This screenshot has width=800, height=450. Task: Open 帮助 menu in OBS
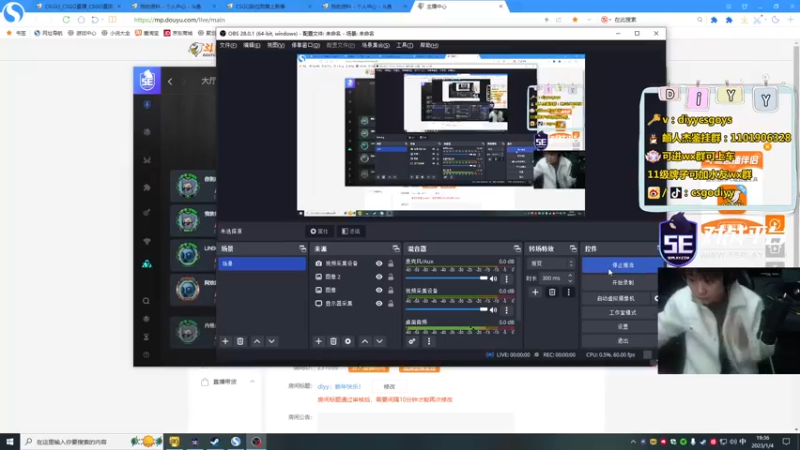click(429, 45)
